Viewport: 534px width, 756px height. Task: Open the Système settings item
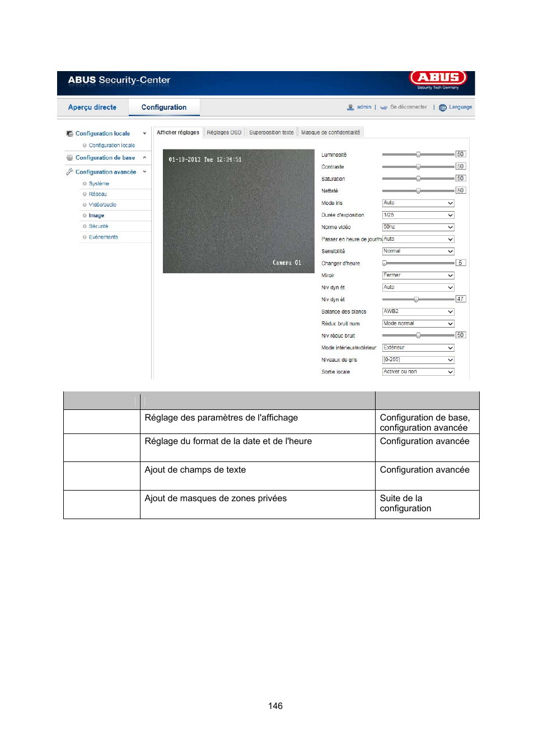coord(99,184)
